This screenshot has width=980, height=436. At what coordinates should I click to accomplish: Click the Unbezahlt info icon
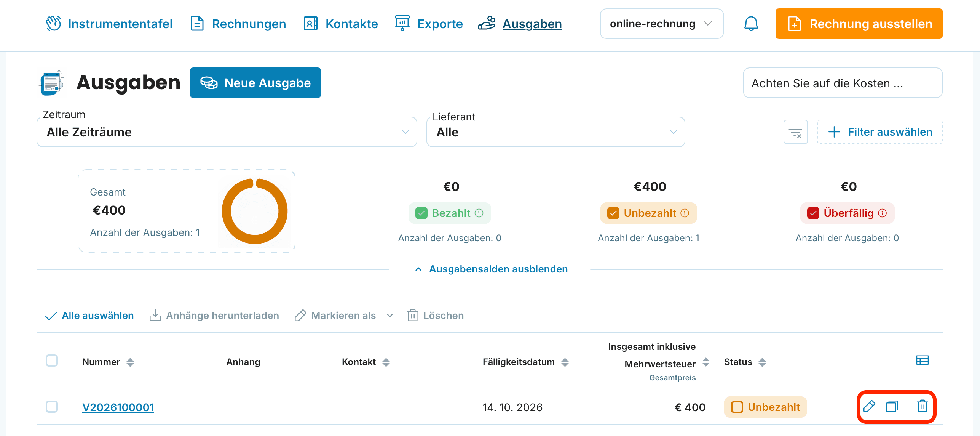(685, 213)
